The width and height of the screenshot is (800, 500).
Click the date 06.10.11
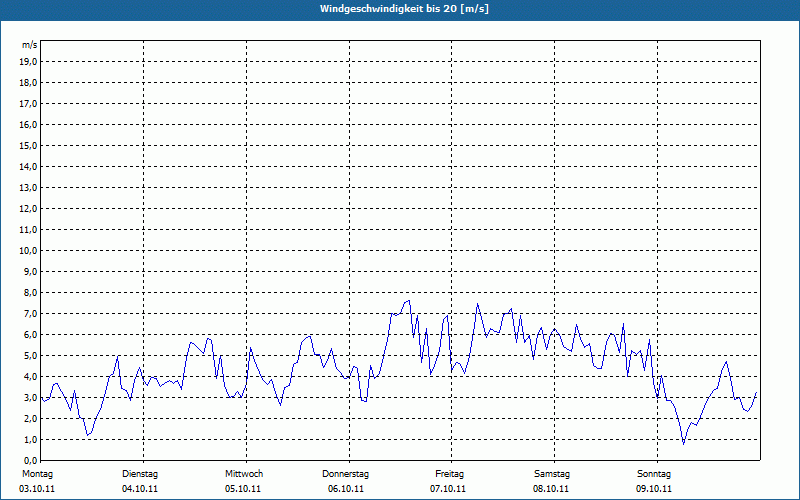[346, 489]
